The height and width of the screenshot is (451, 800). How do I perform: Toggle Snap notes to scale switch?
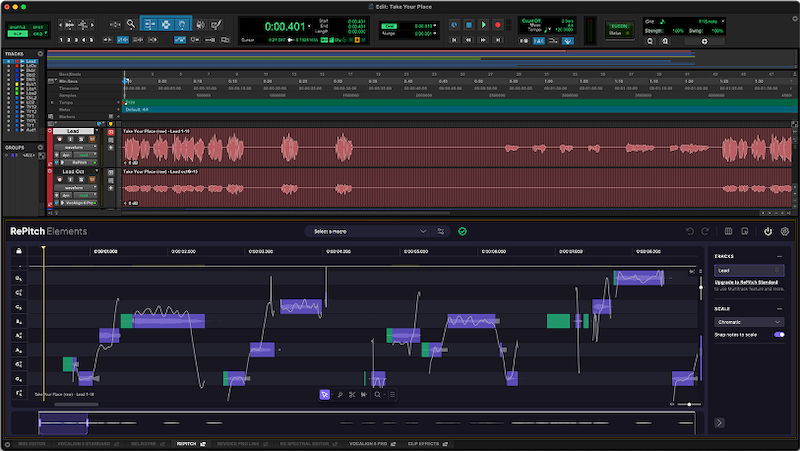(x=779, y=334)
